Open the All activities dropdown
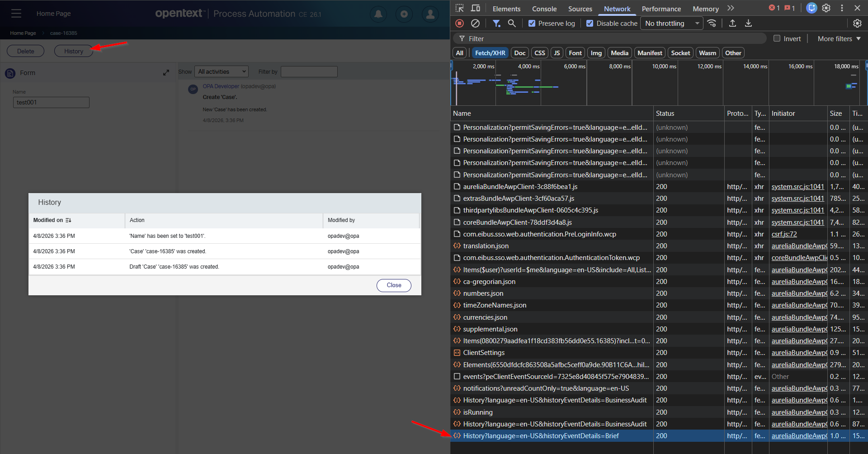Image resolution: width=868 pixels, height=454 pixels. click(x=222, y=71)
